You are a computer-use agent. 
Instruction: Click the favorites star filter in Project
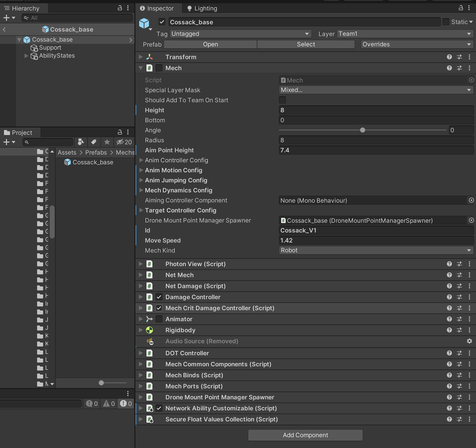(x=107, y=142)
